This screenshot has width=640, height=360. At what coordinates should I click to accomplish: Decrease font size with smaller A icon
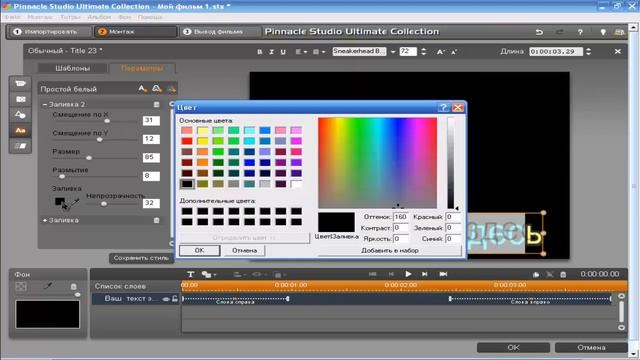[454, 52]
